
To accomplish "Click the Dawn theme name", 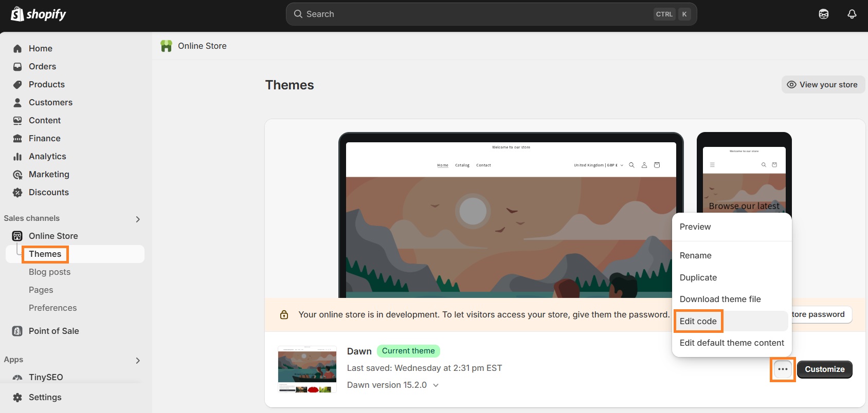I will (359, 351).
